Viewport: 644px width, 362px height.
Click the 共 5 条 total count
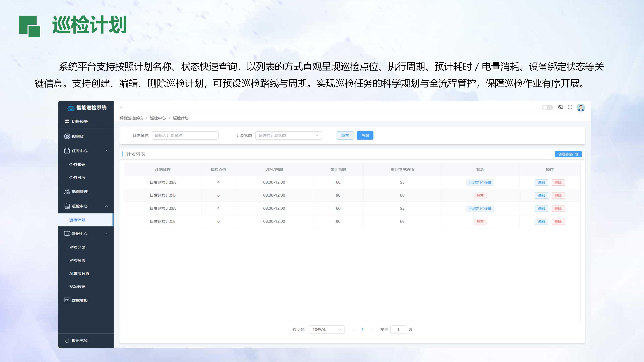(x=299, y=329)
